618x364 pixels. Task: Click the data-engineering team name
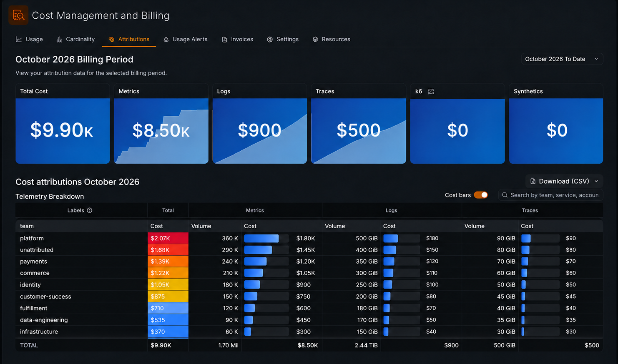(44, 320)
